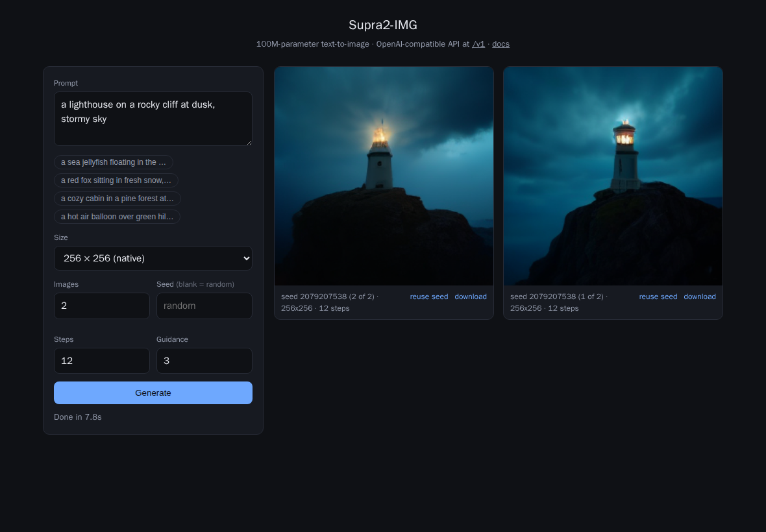Click the Generate button

153,393
